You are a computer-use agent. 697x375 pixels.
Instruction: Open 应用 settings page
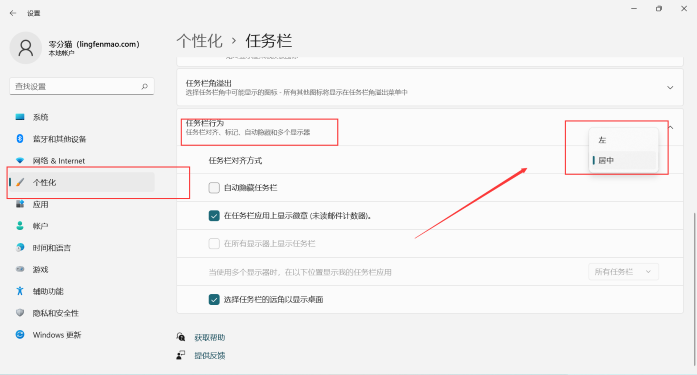pos(82,204)
